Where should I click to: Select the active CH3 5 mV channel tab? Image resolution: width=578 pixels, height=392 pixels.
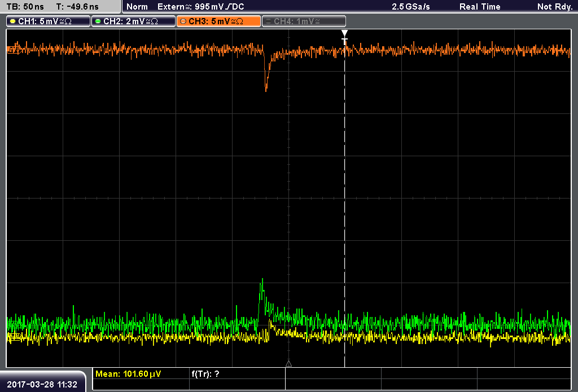[x=218, y=21]
